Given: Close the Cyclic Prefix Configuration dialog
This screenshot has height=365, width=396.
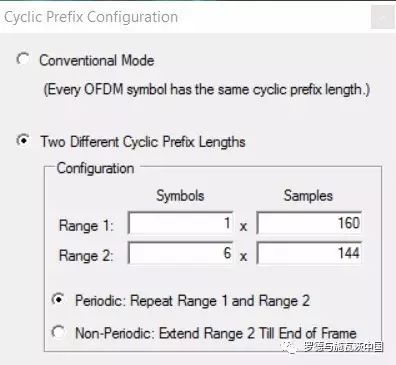Looking at the screenshot, I should (382, 18).
